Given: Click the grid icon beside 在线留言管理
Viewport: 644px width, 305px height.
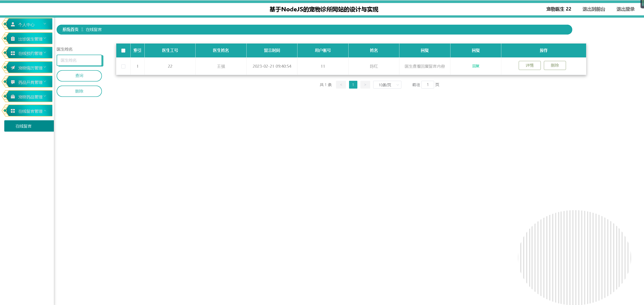Looking at the screenshot, I should point(13,111).
